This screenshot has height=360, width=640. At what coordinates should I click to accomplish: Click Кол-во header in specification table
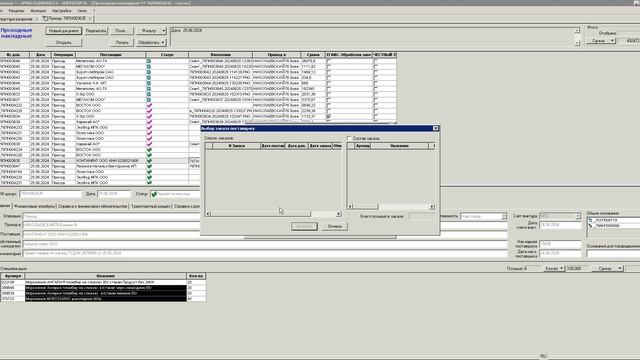(x=196, y=276)
